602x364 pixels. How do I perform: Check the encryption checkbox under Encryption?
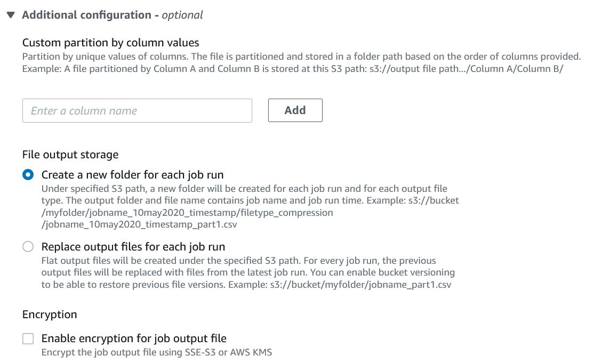point(27,338)
